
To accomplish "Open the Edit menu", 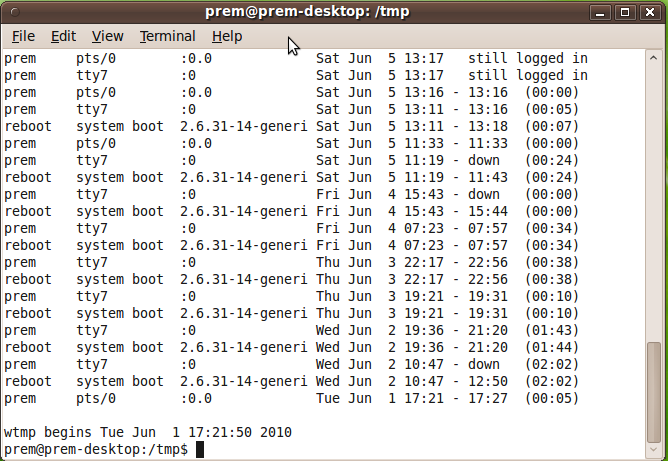I will [64, 36].
